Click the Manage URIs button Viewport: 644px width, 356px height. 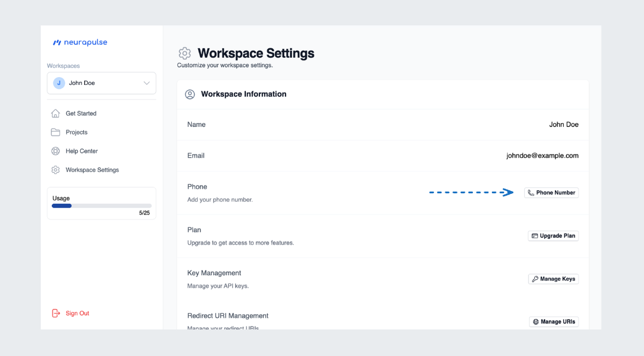(554, 322)
